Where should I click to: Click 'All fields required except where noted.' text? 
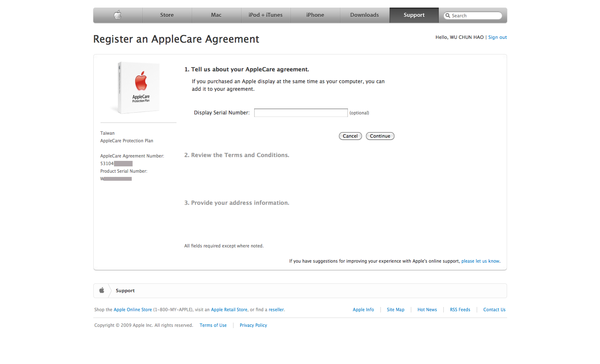pos(224,246)
